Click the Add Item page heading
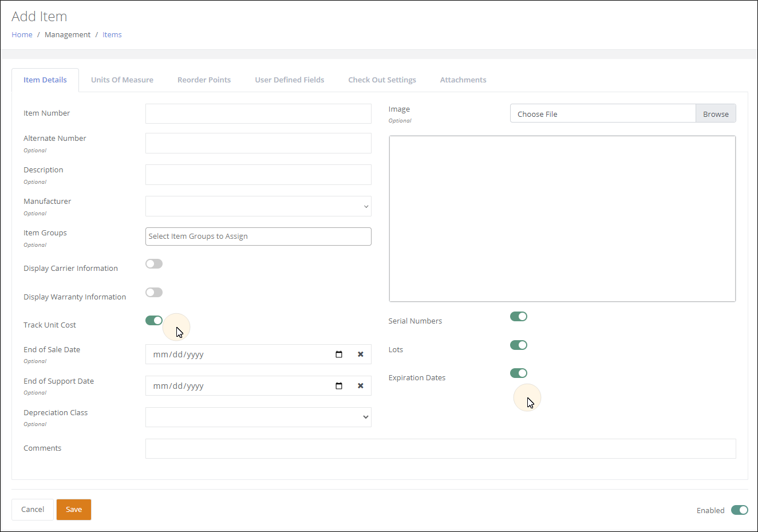Screen dimensions: 758x532 tap(40, 17)
